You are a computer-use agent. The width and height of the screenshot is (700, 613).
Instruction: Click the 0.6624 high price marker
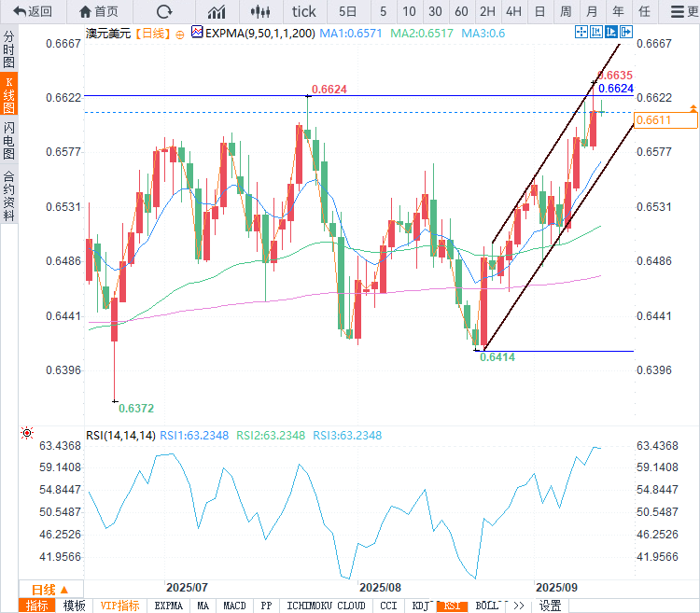tap(329, 90)
